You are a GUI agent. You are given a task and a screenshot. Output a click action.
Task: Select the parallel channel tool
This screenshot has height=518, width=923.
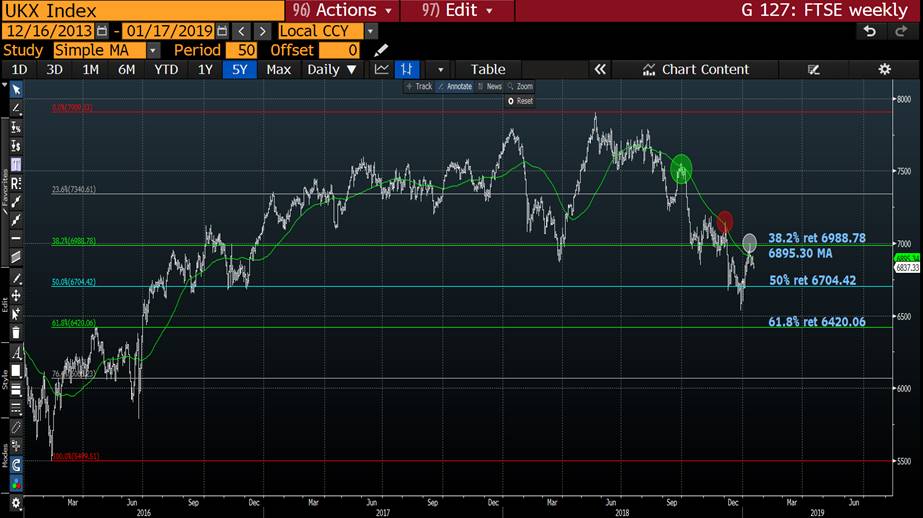click(16, 257)
